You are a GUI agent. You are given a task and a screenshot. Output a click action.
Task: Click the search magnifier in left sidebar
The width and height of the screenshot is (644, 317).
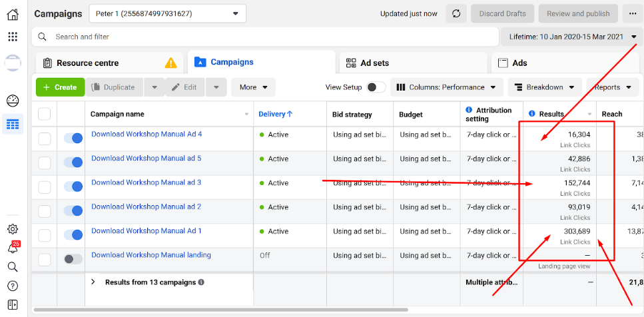tap(13, 267)
